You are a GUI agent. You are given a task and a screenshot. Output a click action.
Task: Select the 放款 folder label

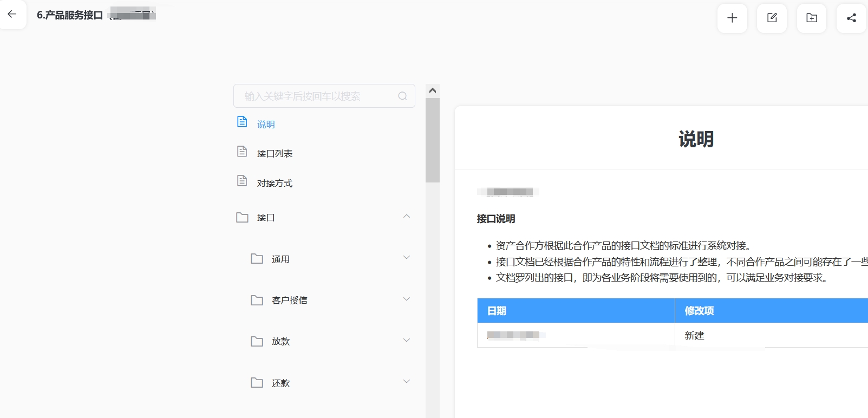[x=280, y=341]
